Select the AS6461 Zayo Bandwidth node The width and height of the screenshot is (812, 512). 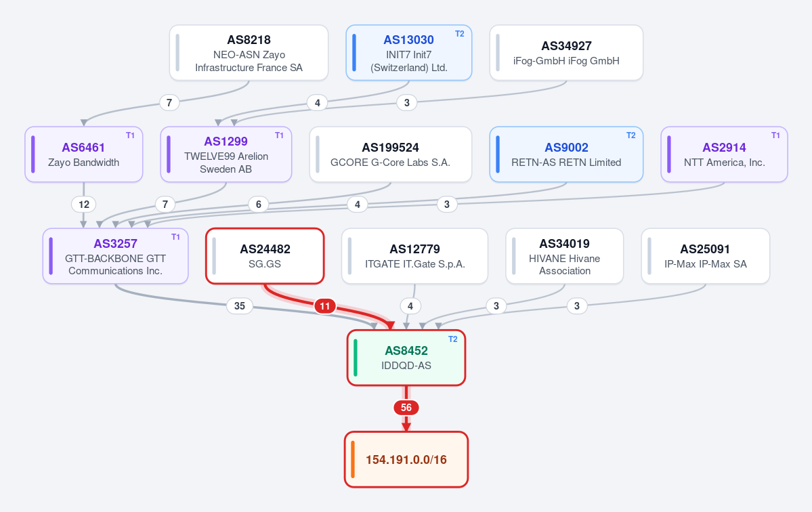tap(83, 154)
